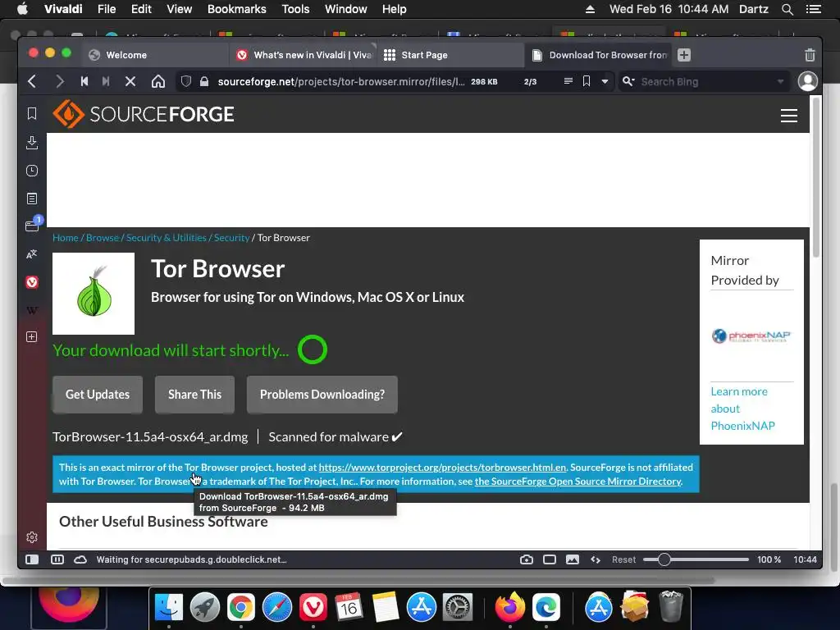
Task: Click Problems Downloading? button
Action: coord(322,395)
